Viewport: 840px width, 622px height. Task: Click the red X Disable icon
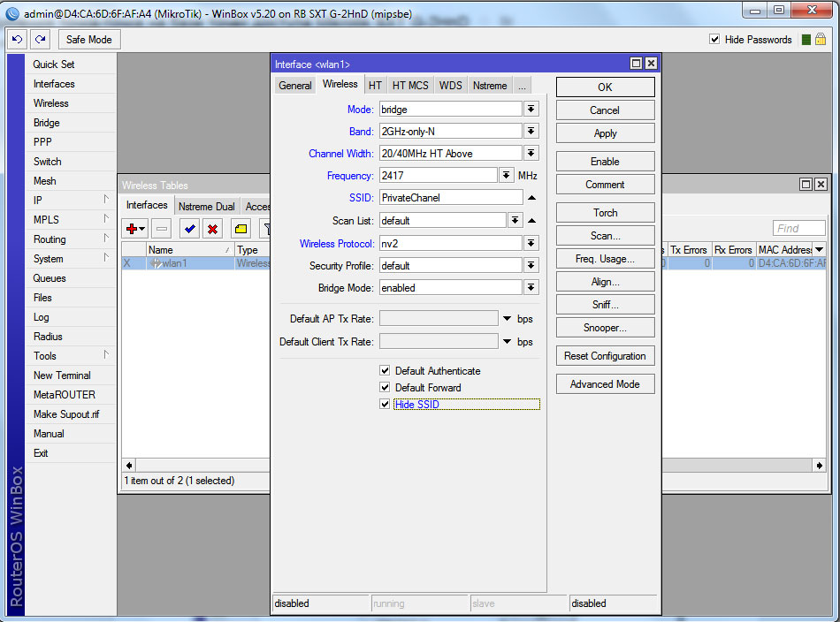pos(213,229)
